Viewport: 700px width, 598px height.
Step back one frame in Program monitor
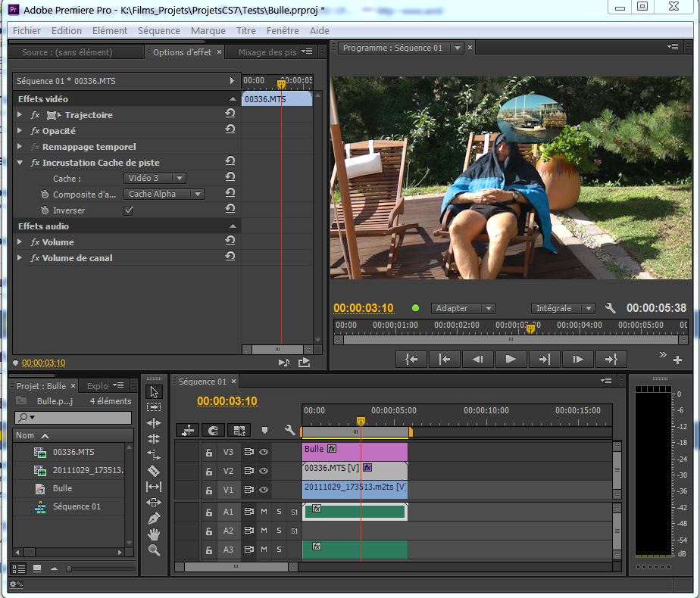tap(478, 359)
